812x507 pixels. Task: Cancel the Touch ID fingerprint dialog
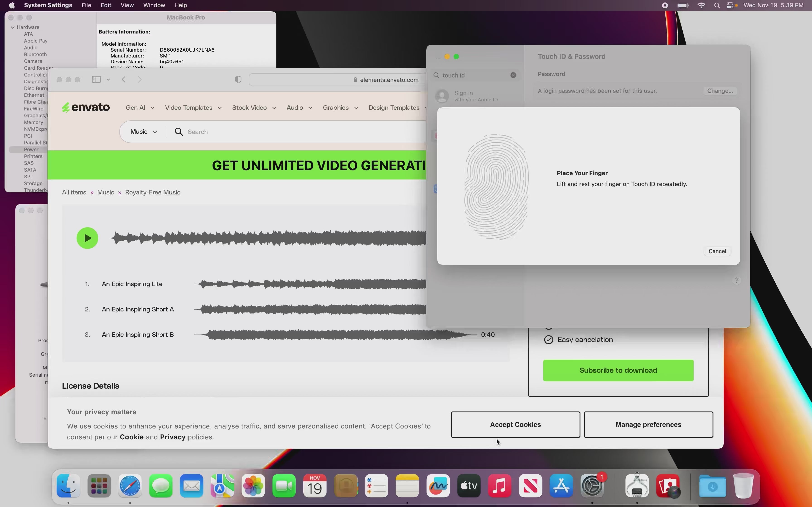[x=717, y=251]
